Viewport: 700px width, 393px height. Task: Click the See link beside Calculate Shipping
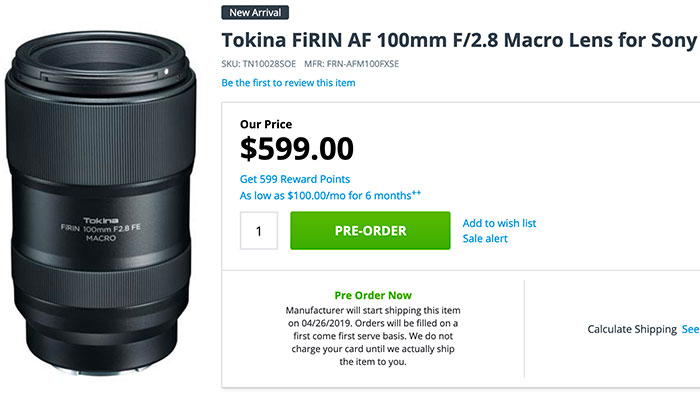690,329
